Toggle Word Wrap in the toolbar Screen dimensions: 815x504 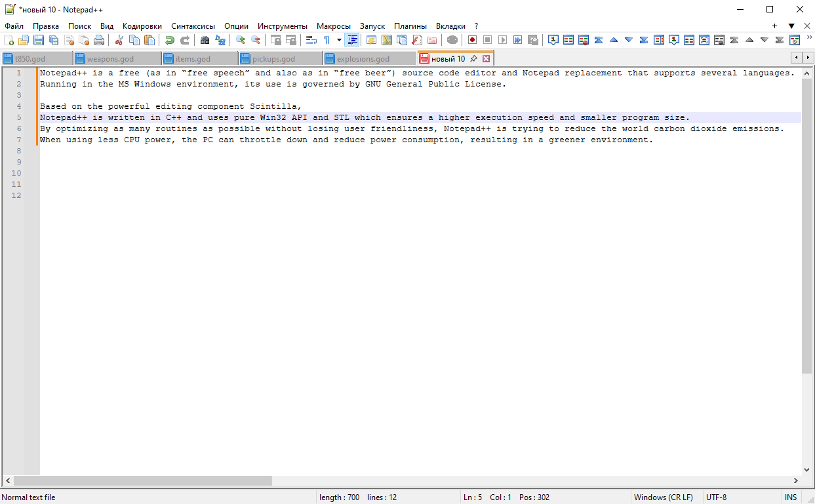click(311, 40)
